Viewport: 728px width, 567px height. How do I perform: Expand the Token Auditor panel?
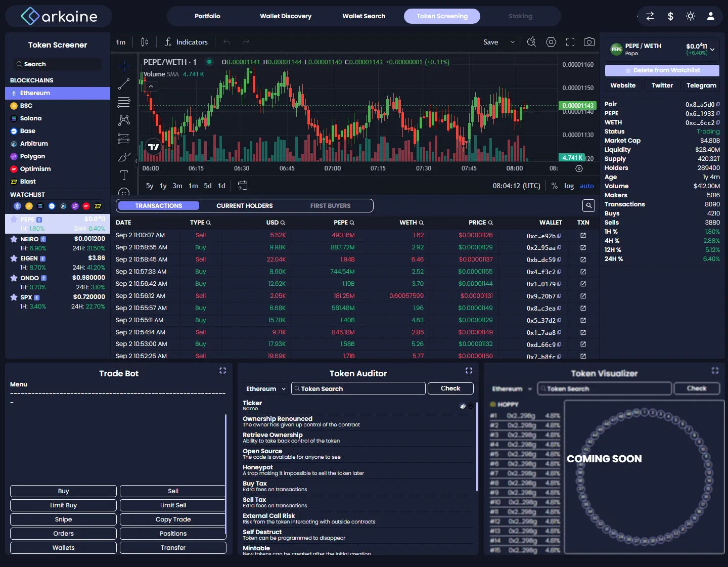(x=469, y=371)
